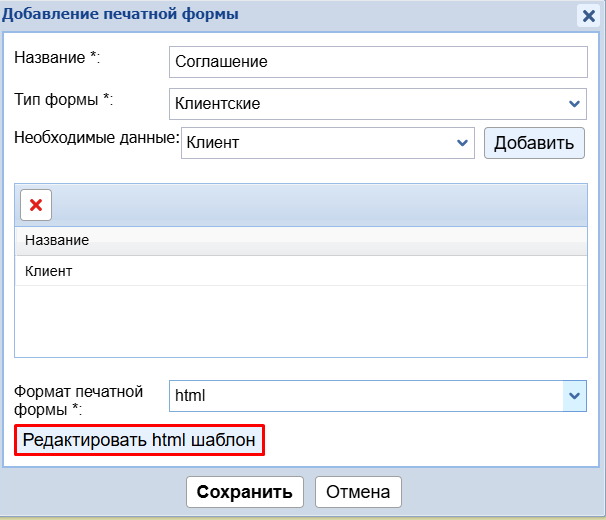606x520 pixels.
Task: Click the html format field
Action: pyautogui.click(x=365, y=396)
